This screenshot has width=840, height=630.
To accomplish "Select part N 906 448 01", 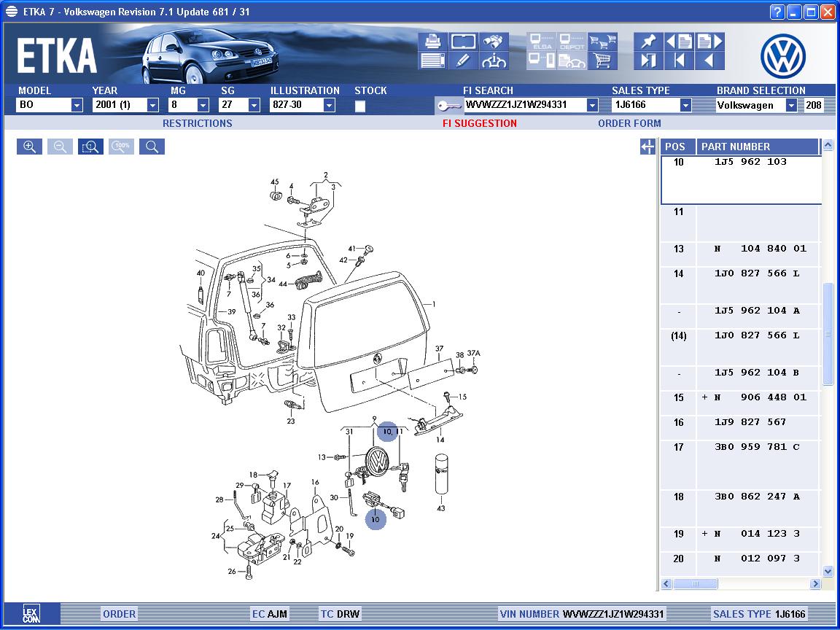I will click(741, 402).
